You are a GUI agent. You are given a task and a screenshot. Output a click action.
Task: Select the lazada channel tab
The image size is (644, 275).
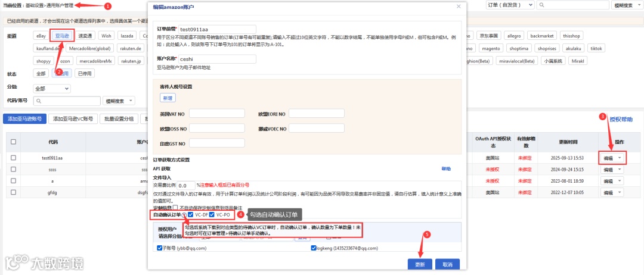[126, 36]
